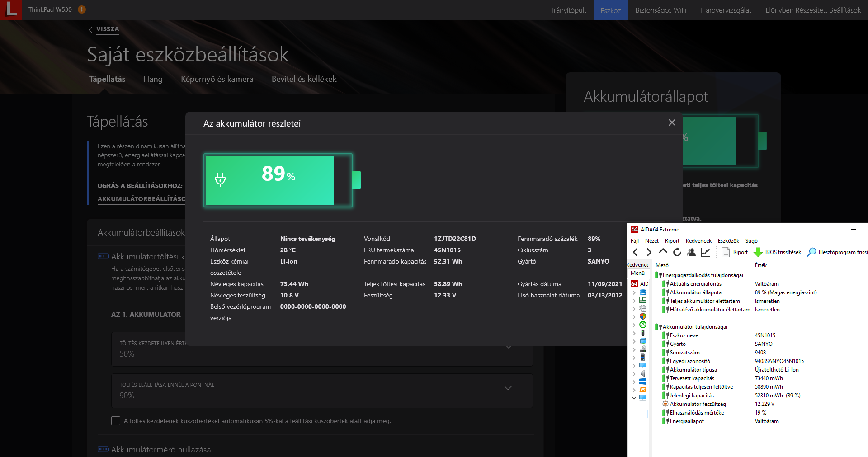Click the Riport button in AIDA64 toolbar
This screenshot has width=868, height=457.
(735, 252)
